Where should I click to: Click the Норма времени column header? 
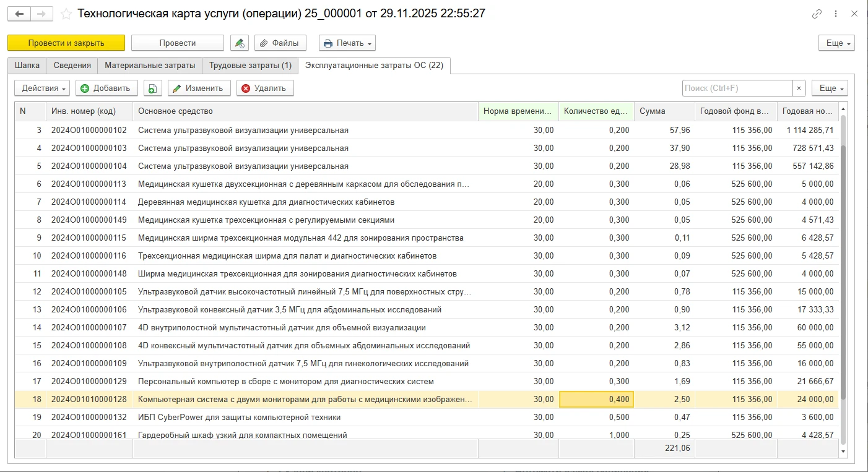(x=518, y=111)
